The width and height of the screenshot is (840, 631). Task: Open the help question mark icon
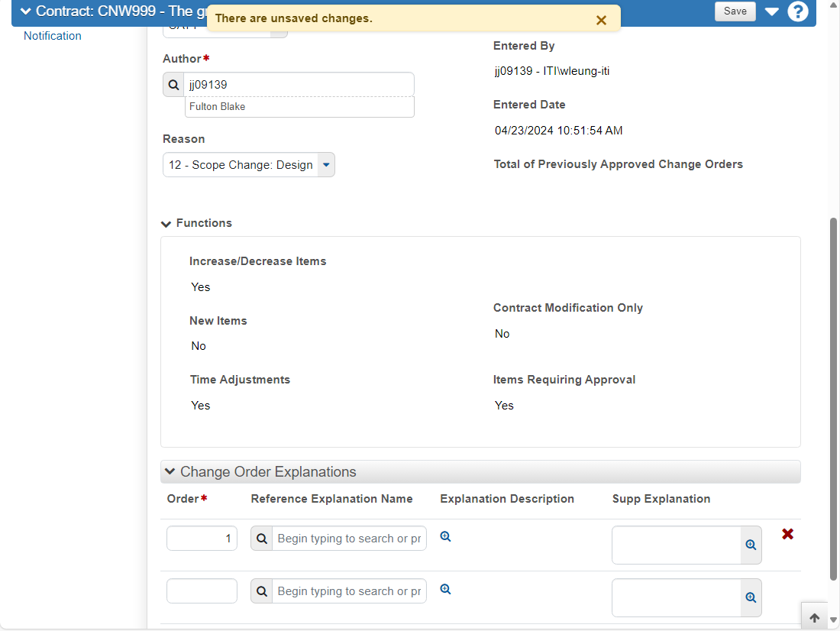[x=798, y=11]
